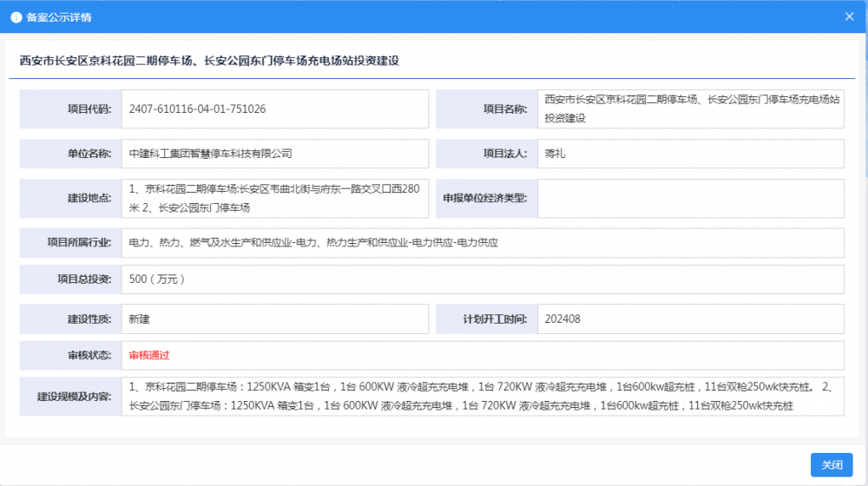Click the 申报单位经济类型 label

click(x=485, y=198)
